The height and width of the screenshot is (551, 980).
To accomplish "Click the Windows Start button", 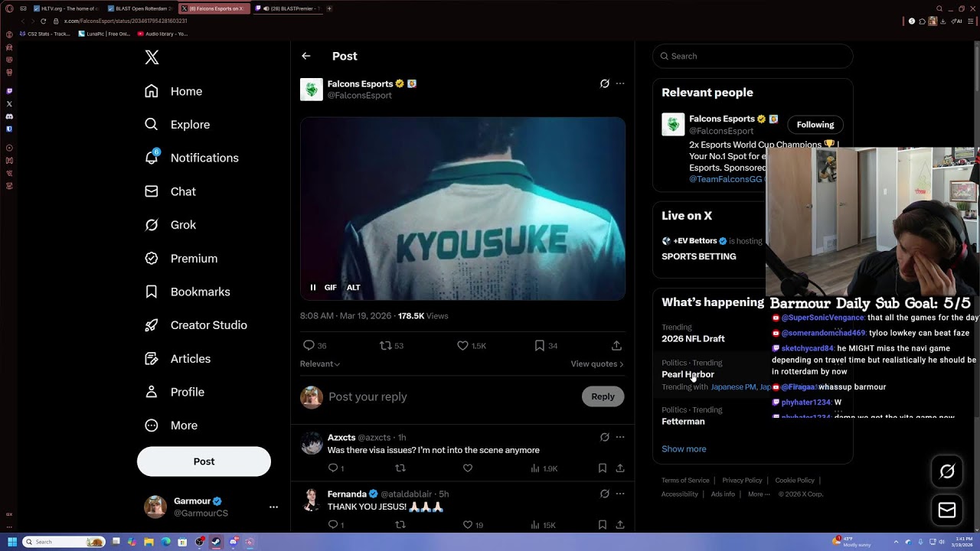I will pos(11,542).
